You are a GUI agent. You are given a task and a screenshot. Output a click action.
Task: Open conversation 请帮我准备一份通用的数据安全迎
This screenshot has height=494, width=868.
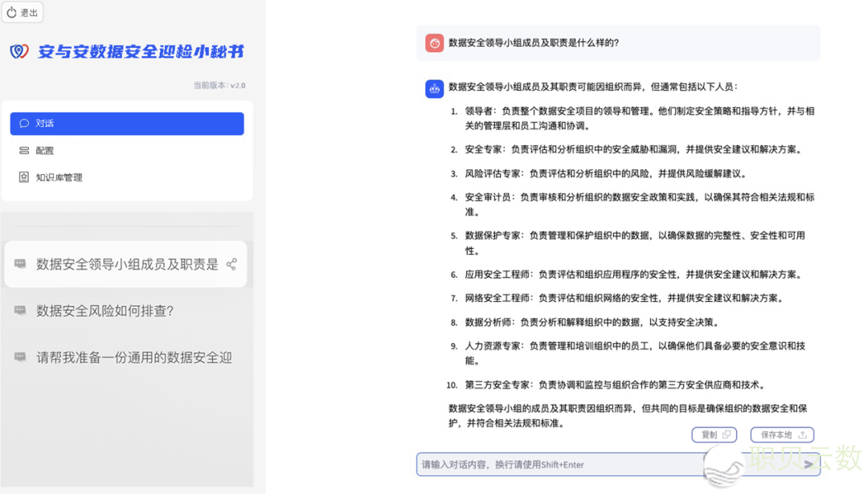click(133, 357)
